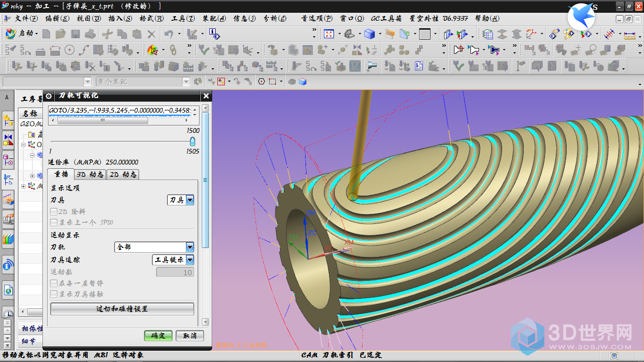Expand the Undo history dropdown arrow

pos(179,34)
